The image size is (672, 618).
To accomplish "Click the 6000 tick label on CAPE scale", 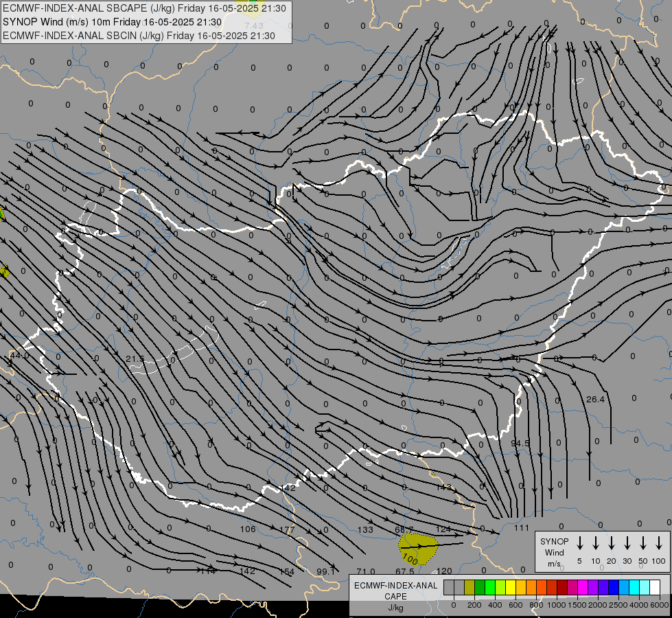I will pyautogui.click(x=660, y=605).
